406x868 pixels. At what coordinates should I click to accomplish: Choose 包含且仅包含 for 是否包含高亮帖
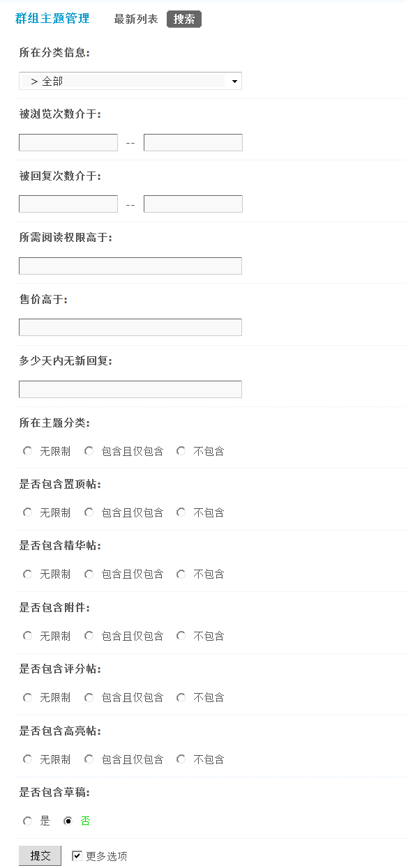pyautogui.click(x=89, y=759)
